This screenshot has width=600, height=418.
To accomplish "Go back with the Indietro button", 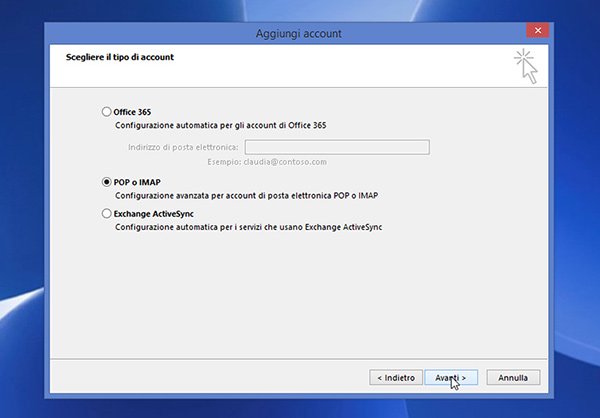I will pos(396,377).
